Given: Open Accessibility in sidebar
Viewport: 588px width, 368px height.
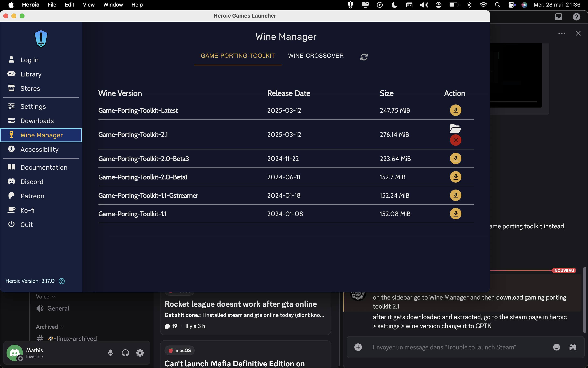Looking at the screenshot, I should (x=41, y=149).
